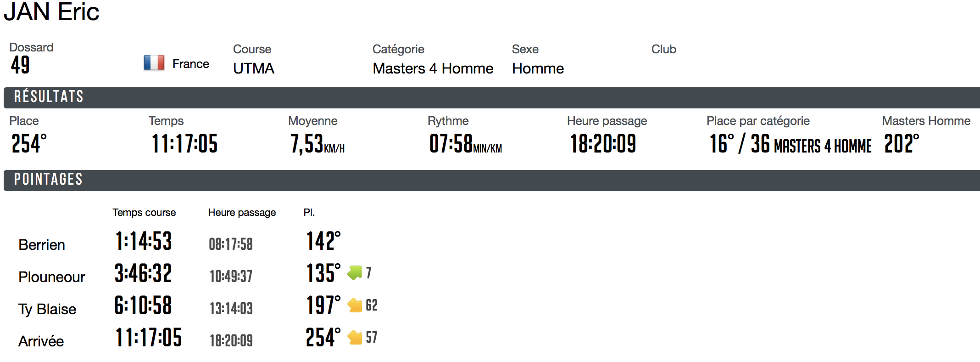Screen dimensions: 980x362
Task: Select the POINTAGES section header
Action: point(492,180)
